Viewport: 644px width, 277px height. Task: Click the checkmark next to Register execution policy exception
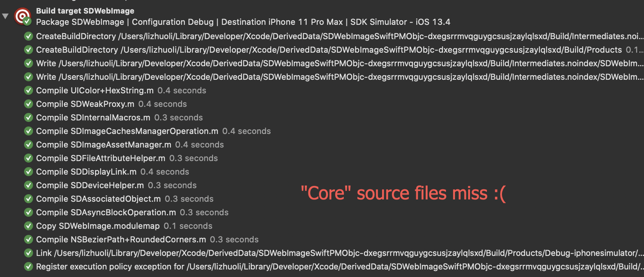point(29,266)
